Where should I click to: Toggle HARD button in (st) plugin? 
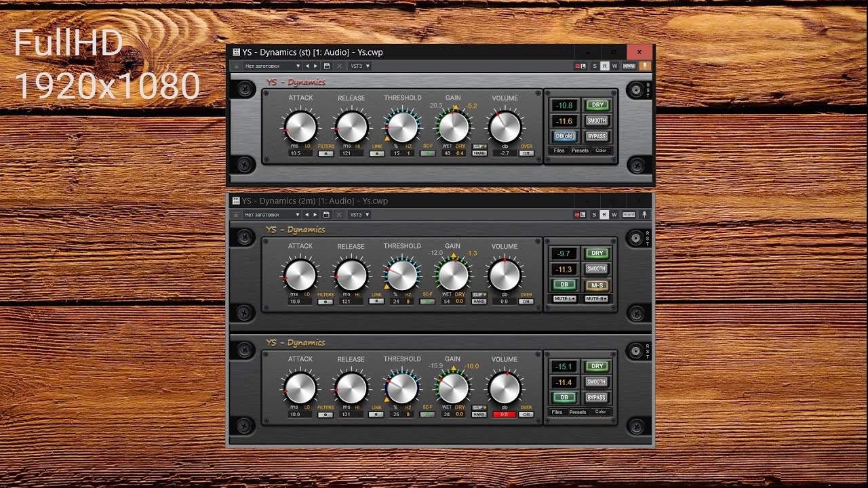point(479,154)
